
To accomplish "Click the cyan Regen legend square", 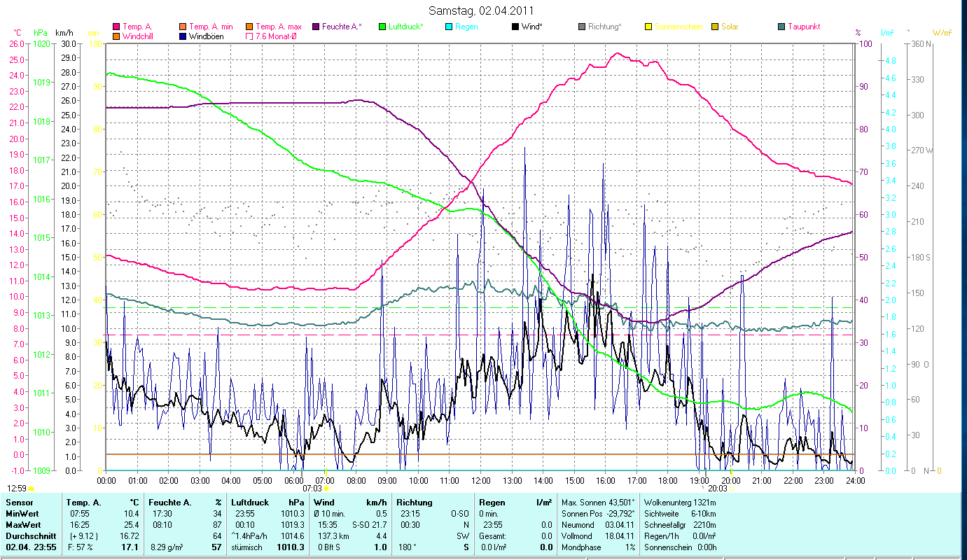I will pyautogui.click(x=449, y=27).
